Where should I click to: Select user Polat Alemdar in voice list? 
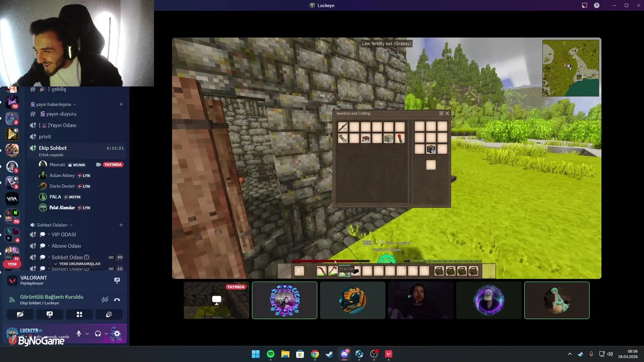(62, 208)
